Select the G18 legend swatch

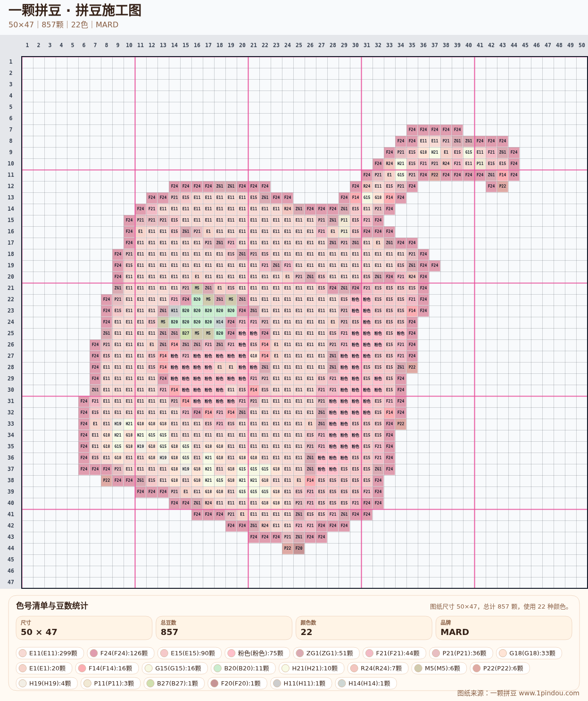click(x=503, y=653)
